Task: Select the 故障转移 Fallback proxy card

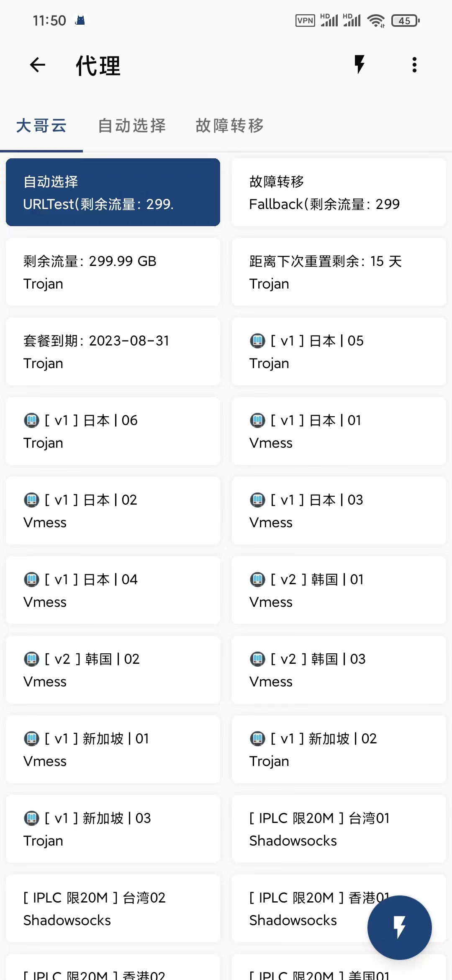Action: 339,192
